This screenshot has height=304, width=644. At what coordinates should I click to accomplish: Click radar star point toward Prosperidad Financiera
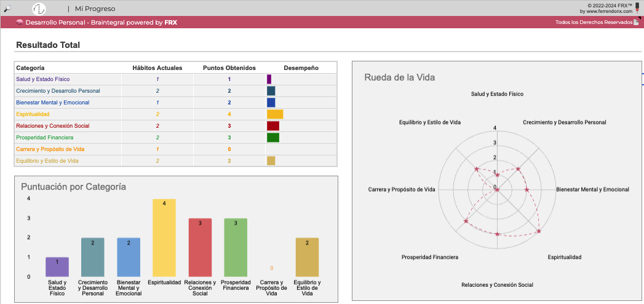click(466, 221)
